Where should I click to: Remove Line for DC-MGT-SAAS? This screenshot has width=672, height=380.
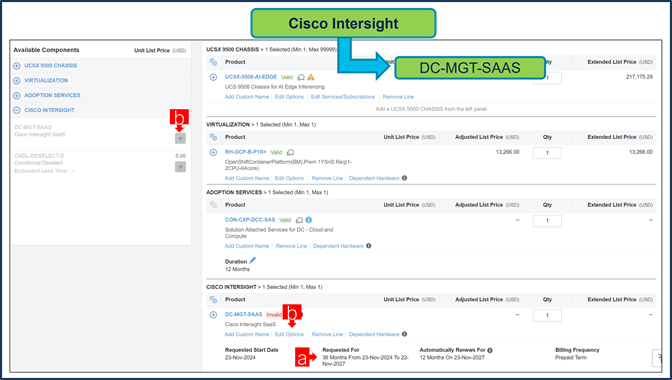[x=327, y=335]
